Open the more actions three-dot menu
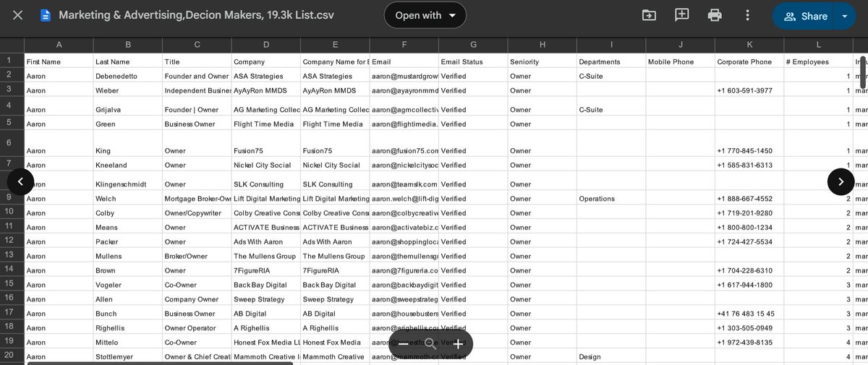The width and height of the screenshot is (868, 365). click(747, 15)
